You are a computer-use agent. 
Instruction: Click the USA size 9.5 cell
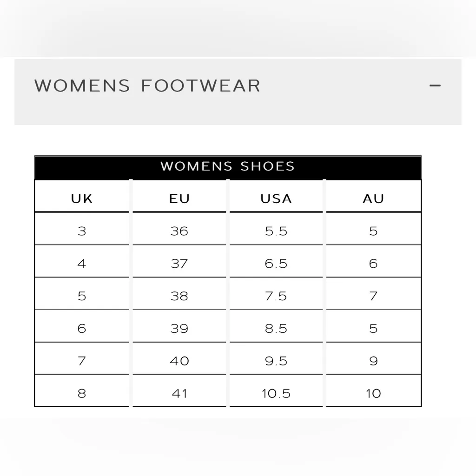click(276, 361)
